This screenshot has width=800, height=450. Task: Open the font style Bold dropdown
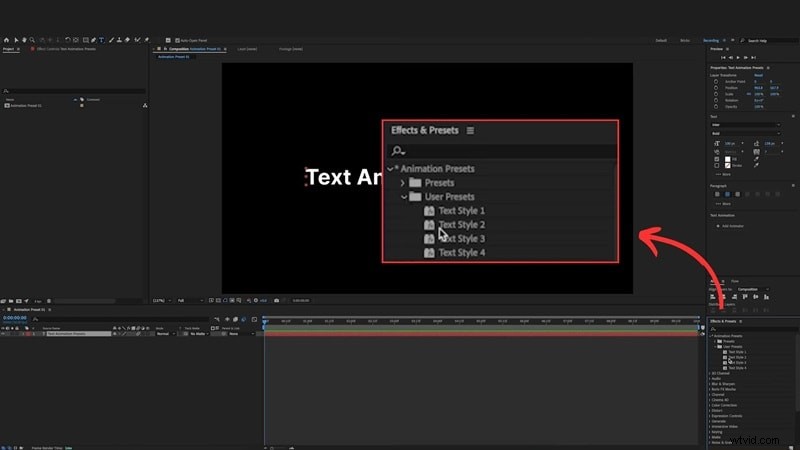[x=745, y=133]
